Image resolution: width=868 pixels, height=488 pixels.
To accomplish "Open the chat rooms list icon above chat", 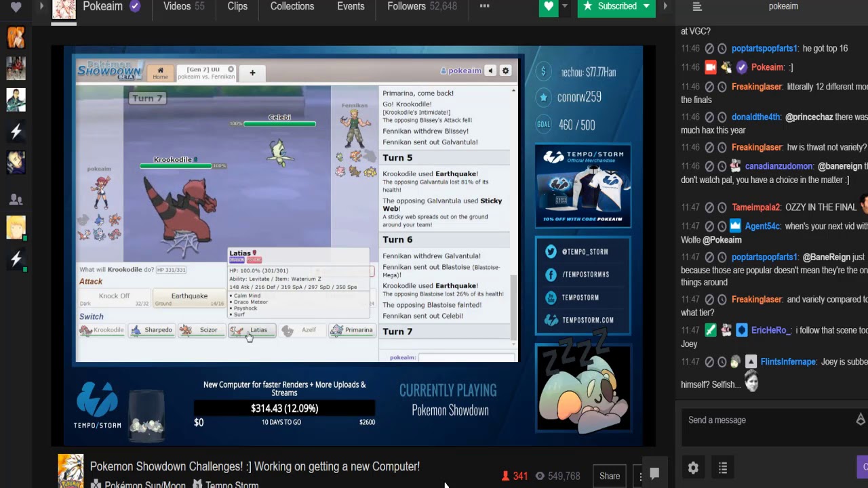I will [697, 7].
